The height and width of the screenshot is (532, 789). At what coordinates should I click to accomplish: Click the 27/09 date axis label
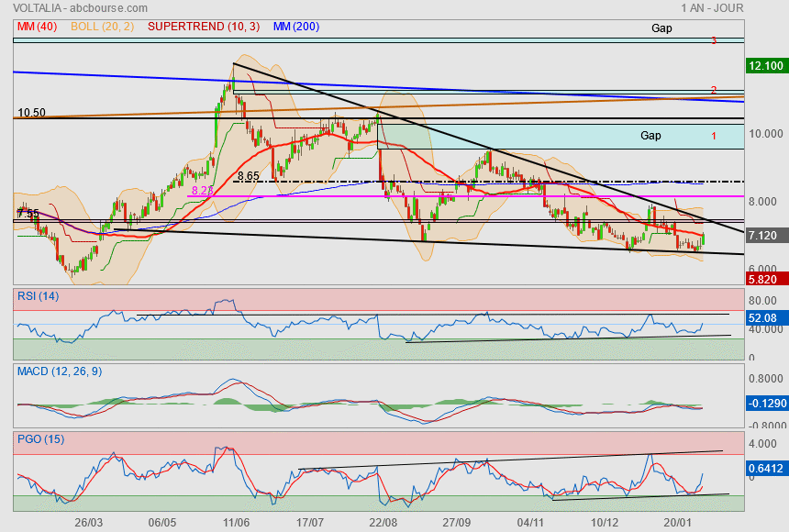pyautogui.click(x=456, y=523)
